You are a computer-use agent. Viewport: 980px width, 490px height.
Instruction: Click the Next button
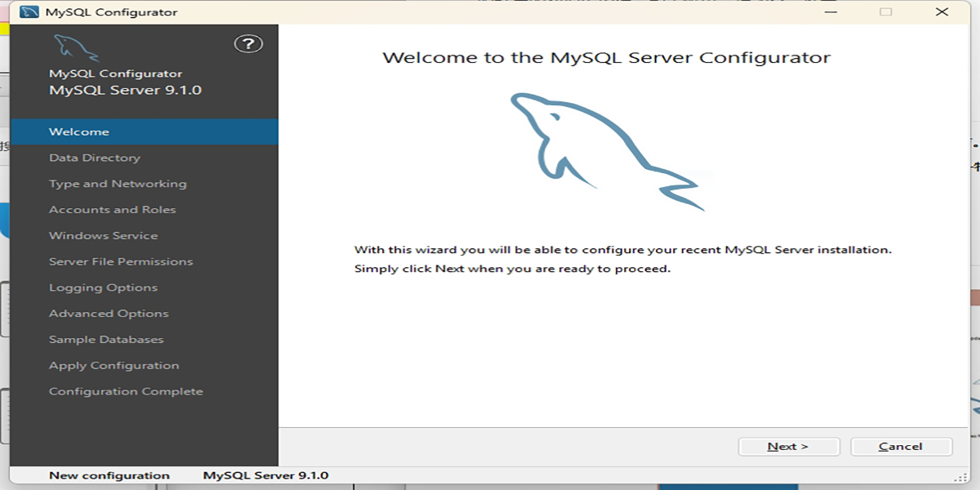coord(789,447)
